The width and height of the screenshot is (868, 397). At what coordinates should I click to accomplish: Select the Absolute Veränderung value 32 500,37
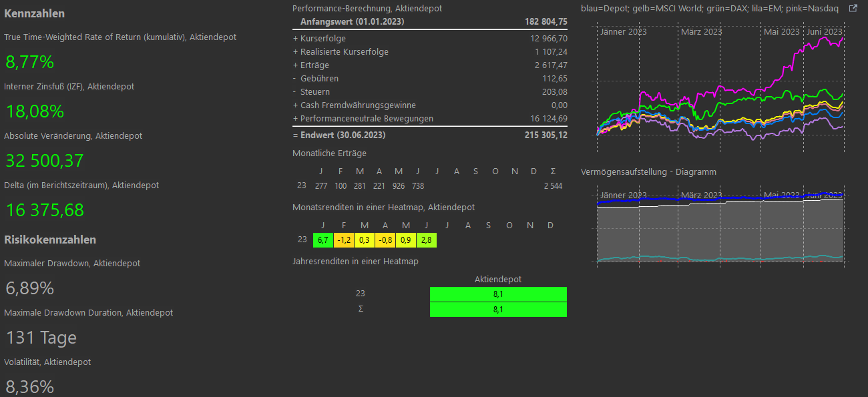pos(45,161)
